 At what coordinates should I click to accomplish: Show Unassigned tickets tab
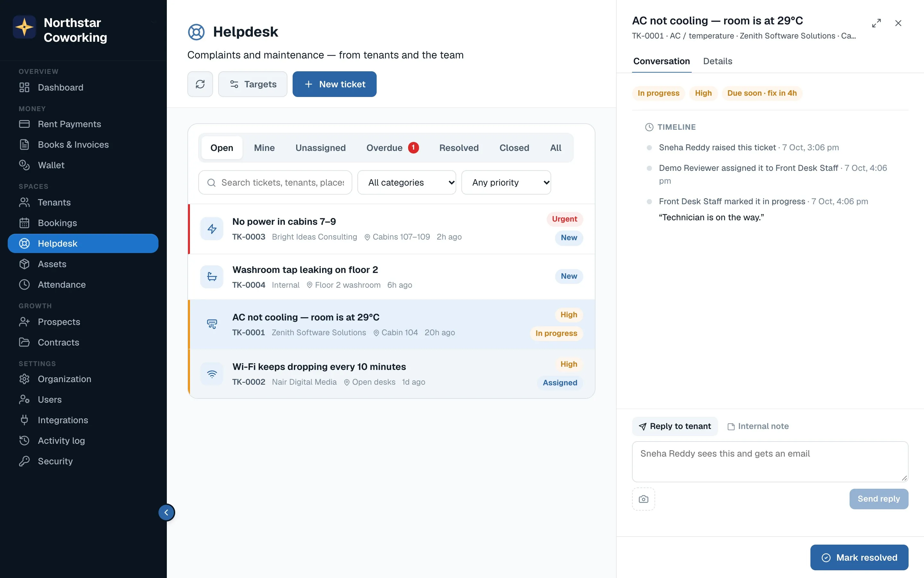320,148
